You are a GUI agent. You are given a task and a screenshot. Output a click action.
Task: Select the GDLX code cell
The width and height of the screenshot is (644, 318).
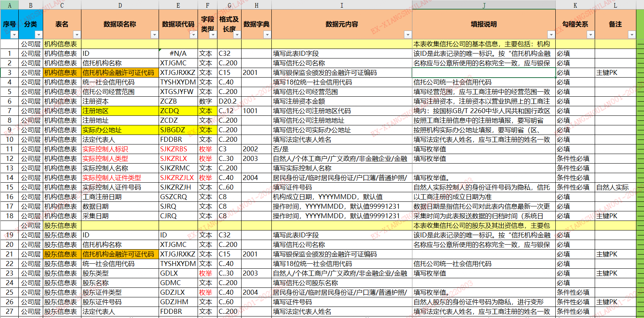click(x=178, y=273)
